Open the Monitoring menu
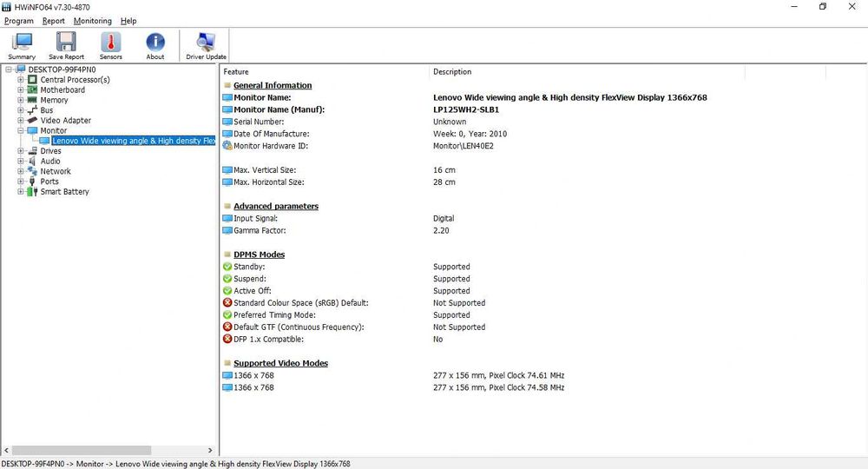Image resolution: width=868 pixels, height=469 pixels. point(93,21)
